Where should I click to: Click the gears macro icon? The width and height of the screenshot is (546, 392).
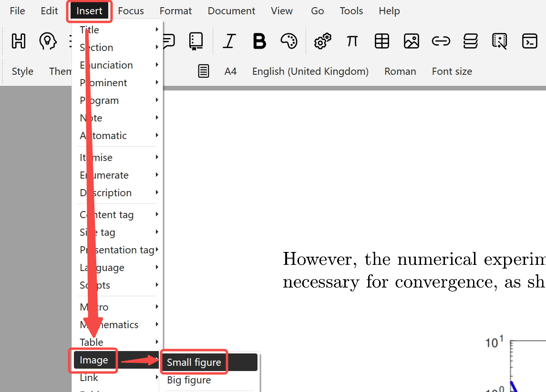click(x=322, y=41)
